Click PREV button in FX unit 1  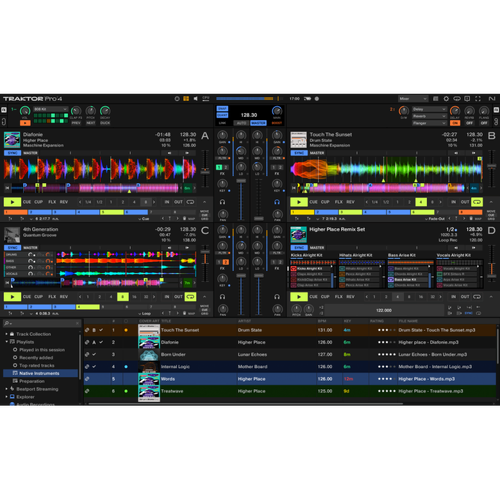coord(76,123)
